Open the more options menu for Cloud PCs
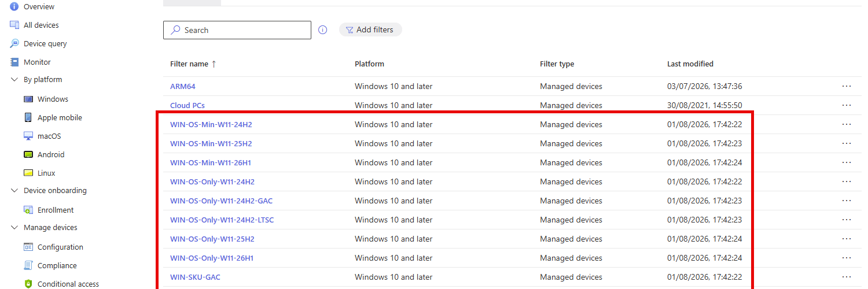This screenshot has width=868, height=289. click(847, 105)
